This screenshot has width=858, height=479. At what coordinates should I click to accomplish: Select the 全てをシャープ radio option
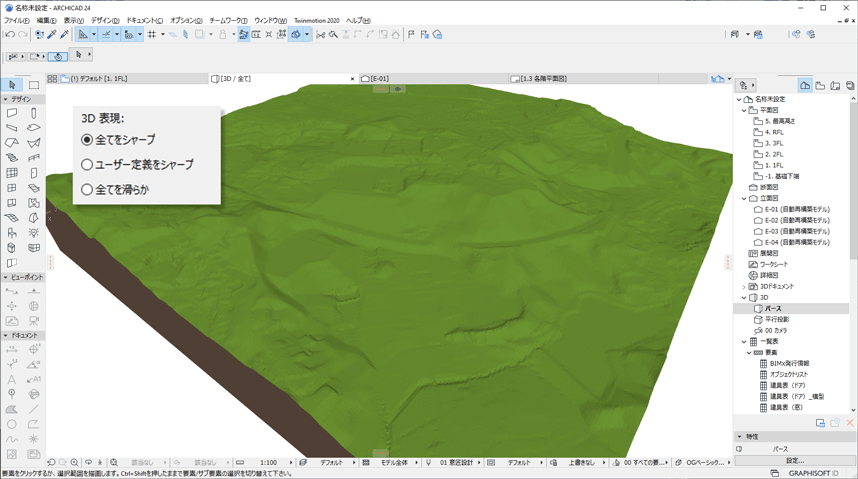(x=87, y=140)
